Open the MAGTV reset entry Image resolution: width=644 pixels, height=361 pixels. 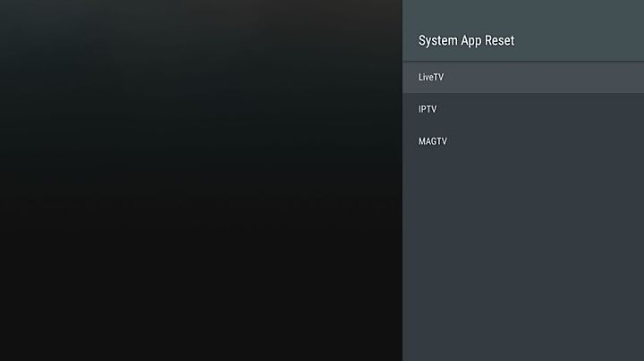(523, 141)
